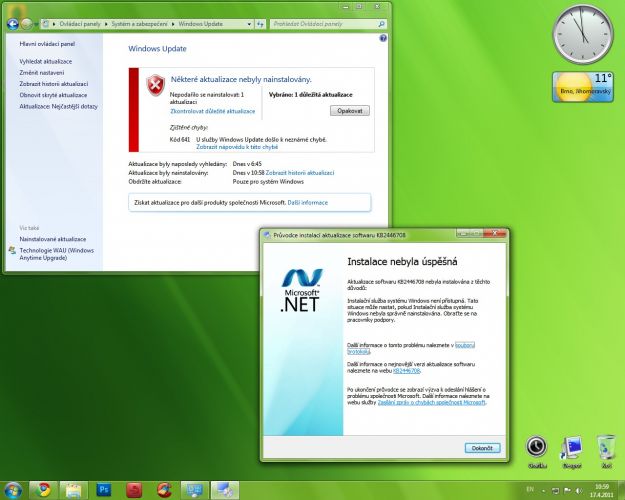Image resolution: width=625 pixels, height=500 pixels.
Task: Click the volume icon in system tray
Action: tap(579, 490)
